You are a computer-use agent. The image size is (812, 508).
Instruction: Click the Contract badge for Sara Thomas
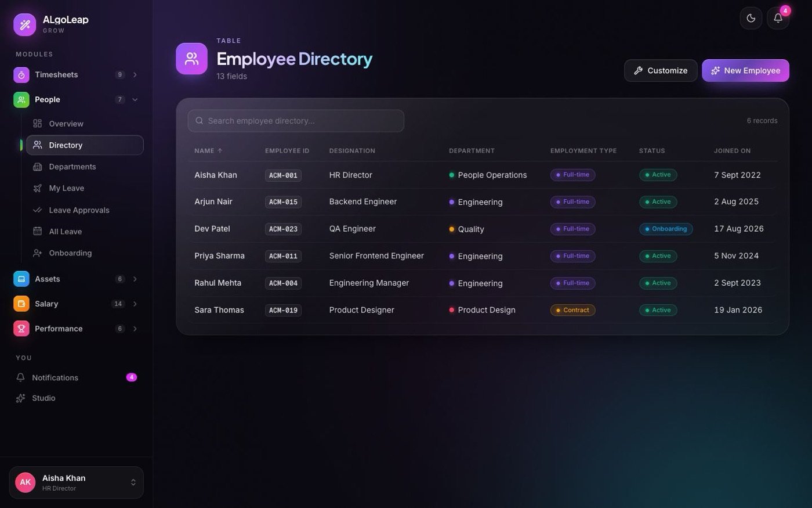point(572,310)
